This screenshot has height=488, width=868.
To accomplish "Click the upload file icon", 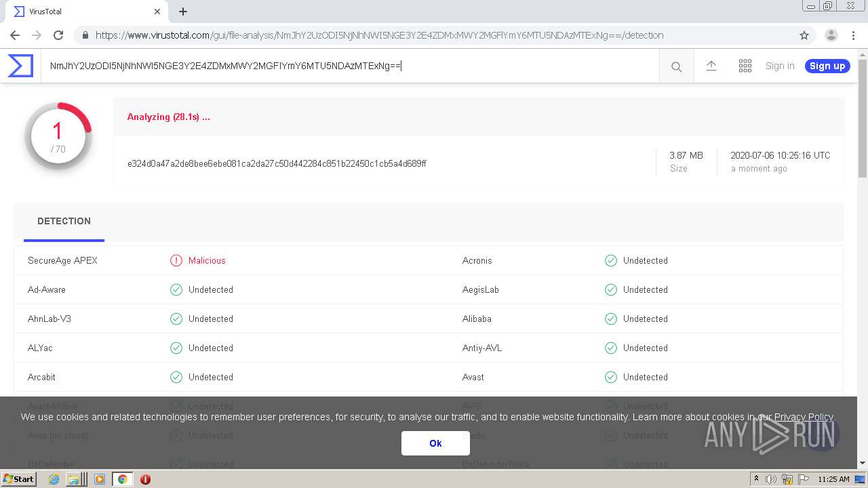I will click(x=711, y=66).
